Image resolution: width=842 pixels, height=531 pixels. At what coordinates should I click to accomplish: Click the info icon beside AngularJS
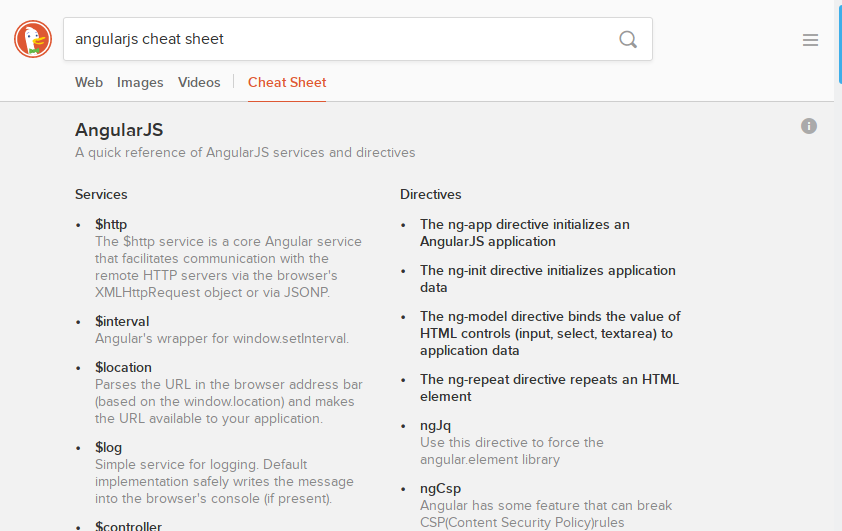[x=809, y=126]
